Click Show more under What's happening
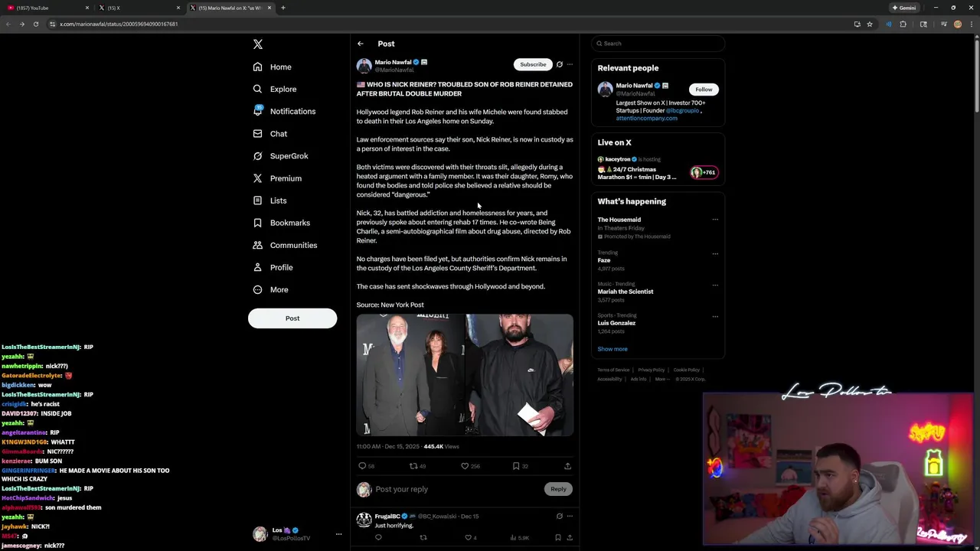Image resolution: width=980 pixels, height=551 pixels. point(612,349)
